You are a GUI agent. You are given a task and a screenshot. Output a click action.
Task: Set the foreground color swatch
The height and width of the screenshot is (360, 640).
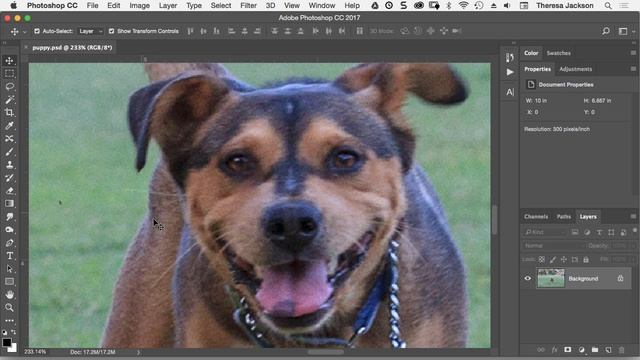click(x=6, y=342)
